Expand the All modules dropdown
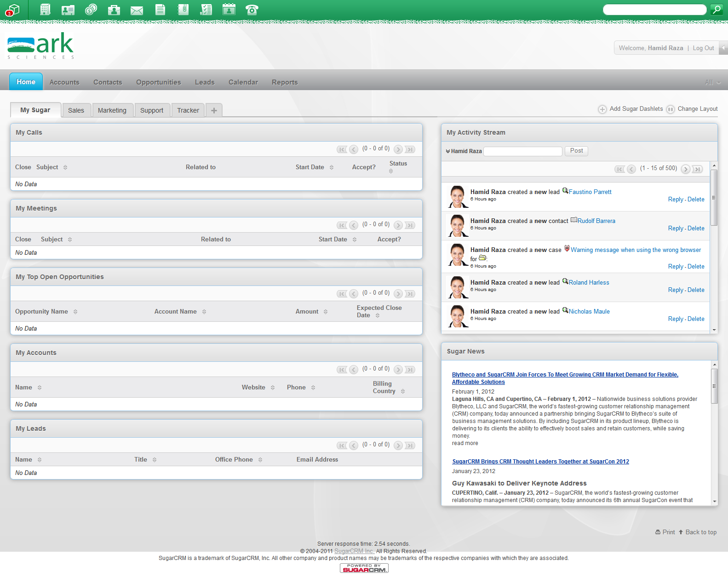Screen dimensions: 728x577 pos(713,82)
